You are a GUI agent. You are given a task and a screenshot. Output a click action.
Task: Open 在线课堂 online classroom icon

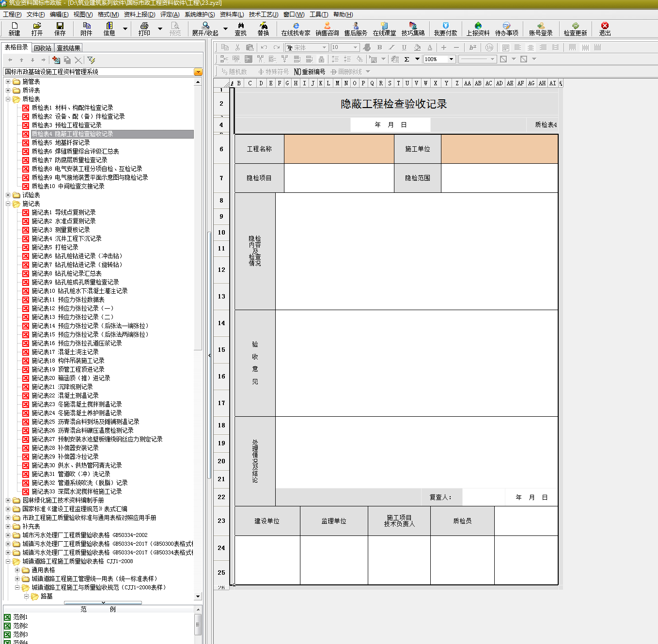point(385,29)
